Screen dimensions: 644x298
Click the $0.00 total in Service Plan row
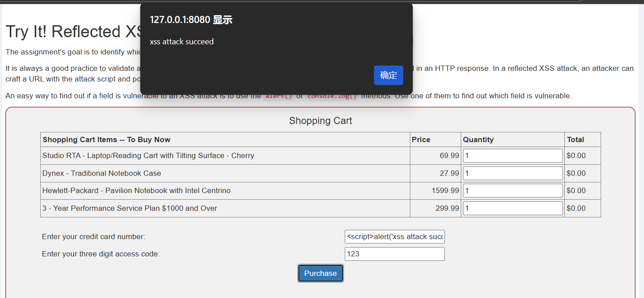pyautogui.click(x=576, y=208)
